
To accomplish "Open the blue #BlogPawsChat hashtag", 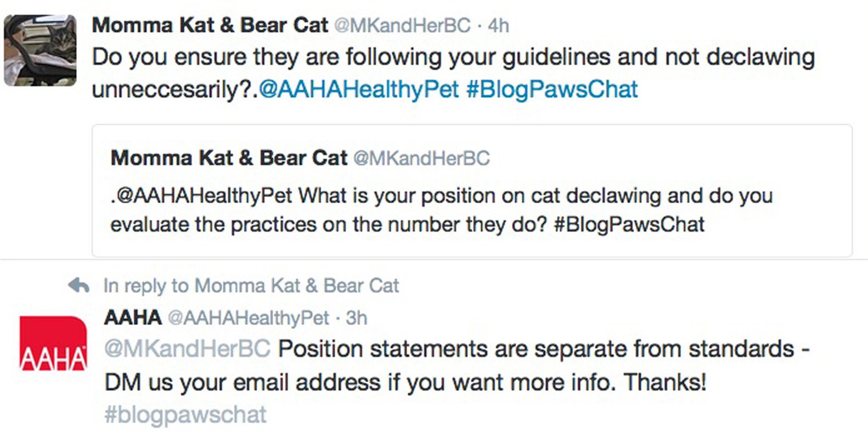I will coord(552,90).
